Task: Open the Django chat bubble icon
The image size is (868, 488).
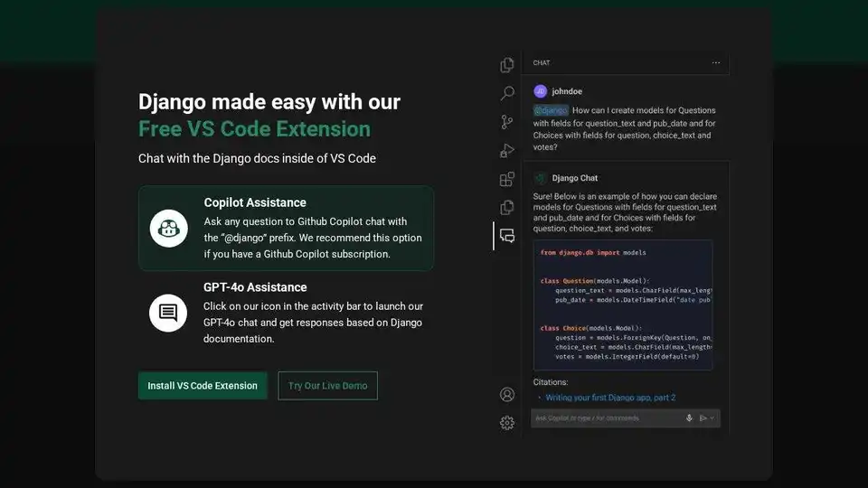Action: [x=507, y=236]
